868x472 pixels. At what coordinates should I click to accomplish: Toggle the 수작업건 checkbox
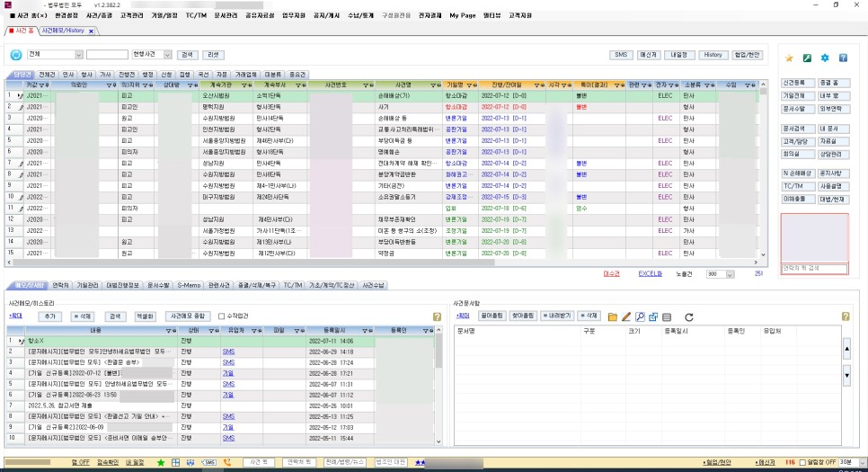(221, 316)
